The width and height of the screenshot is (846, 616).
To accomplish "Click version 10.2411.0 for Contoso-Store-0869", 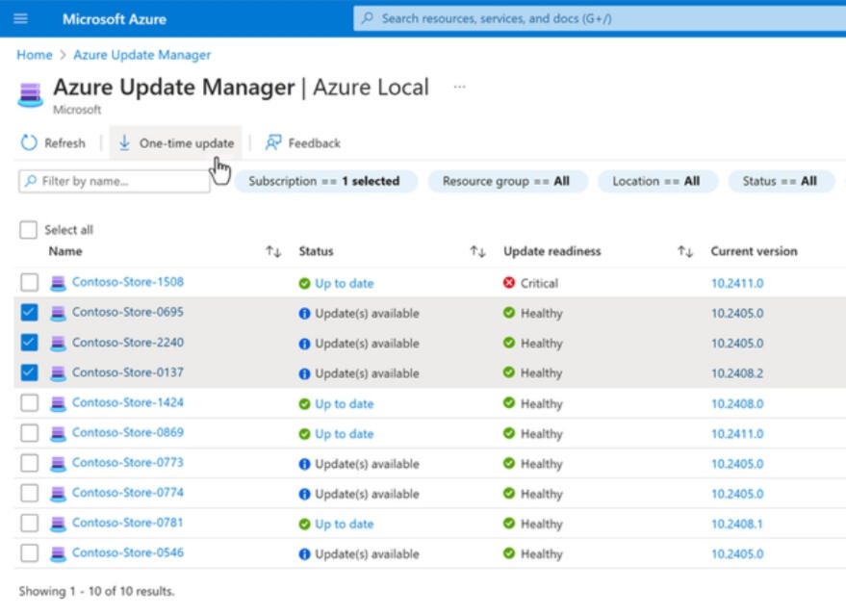I will coord(736,434).
